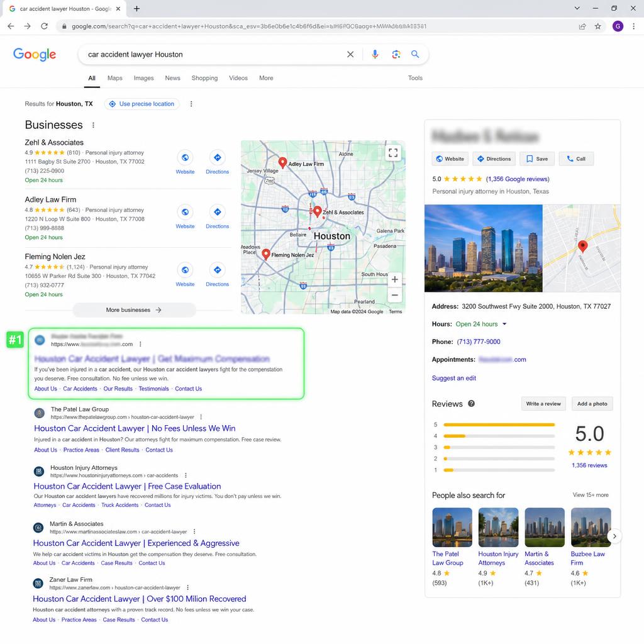The width and height of the screenshot is (644, 644).
Task: Open View 15+ more link
Action: [591, 495]
